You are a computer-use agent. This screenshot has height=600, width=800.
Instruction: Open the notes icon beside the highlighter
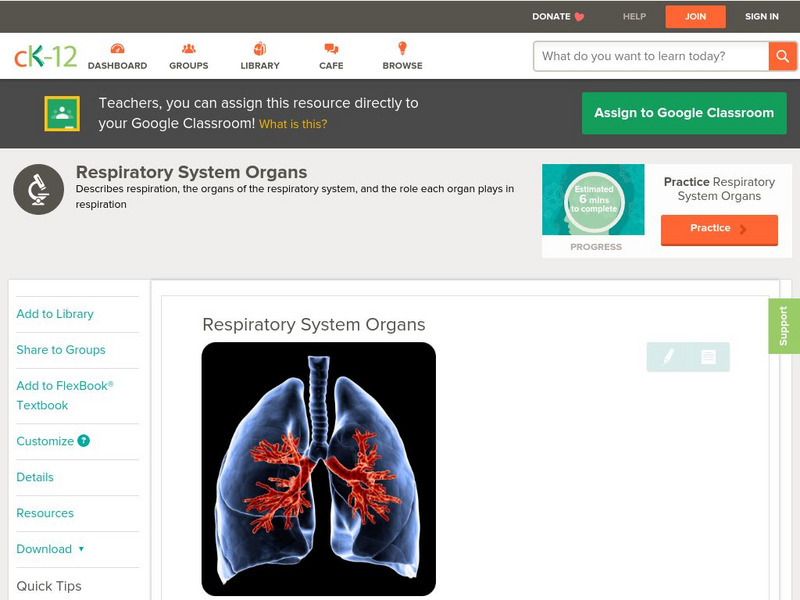coord(706,357)
